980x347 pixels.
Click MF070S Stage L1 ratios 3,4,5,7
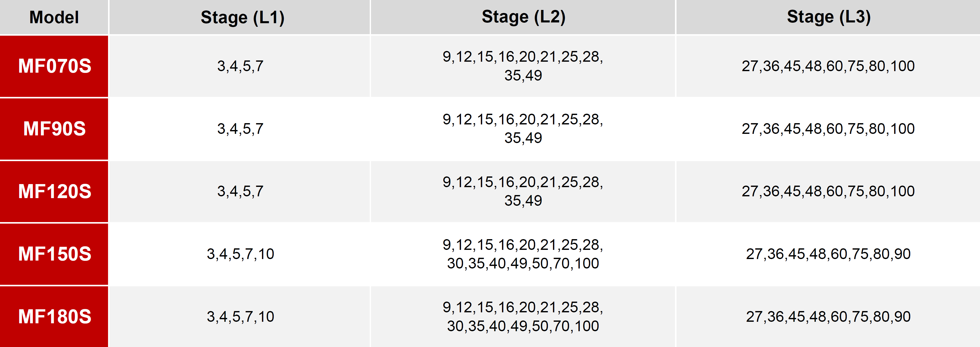point(240,66)
